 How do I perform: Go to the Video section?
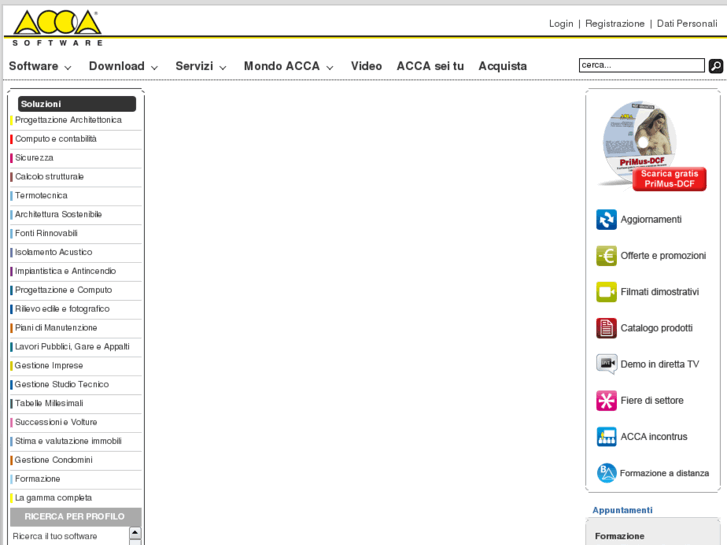pyautogui.click(x=366, y=66)
